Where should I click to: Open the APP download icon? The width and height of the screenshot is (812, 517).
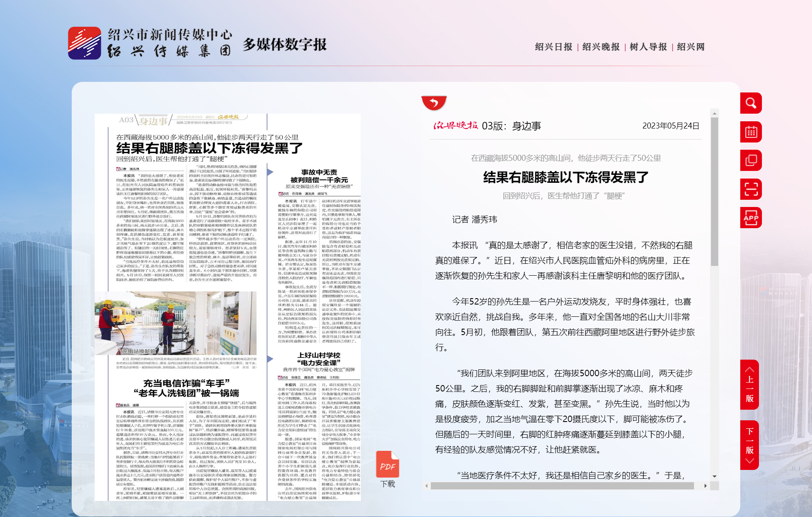[x=751, y=218]
